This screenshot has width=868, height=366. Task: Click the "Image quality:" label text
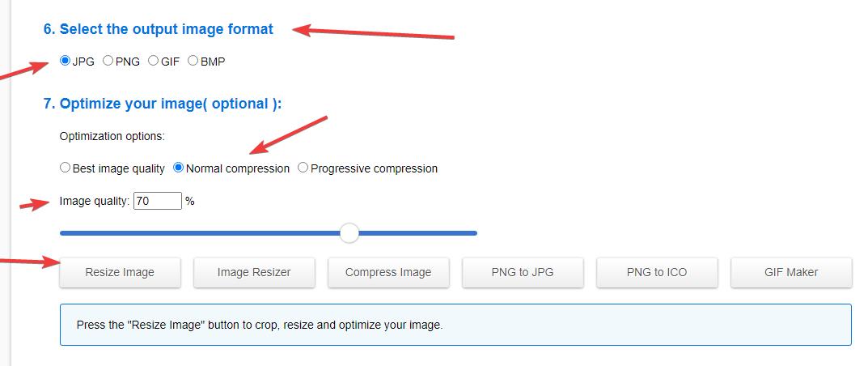coord(95,201)
